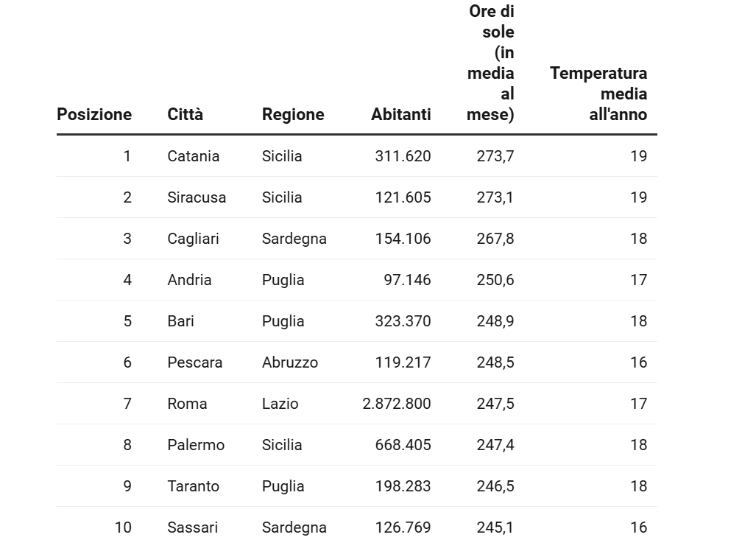Click the Sassari city cell
The width and height of the screenshot is (756, 540).
click(193, 527)
